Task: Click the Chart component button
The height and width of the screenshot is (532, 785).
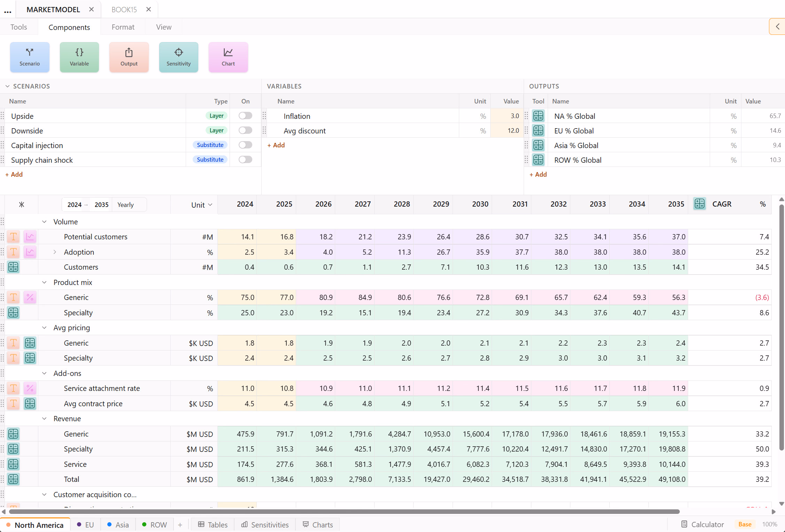Action: pyautogui.click(x=228, y=57)
